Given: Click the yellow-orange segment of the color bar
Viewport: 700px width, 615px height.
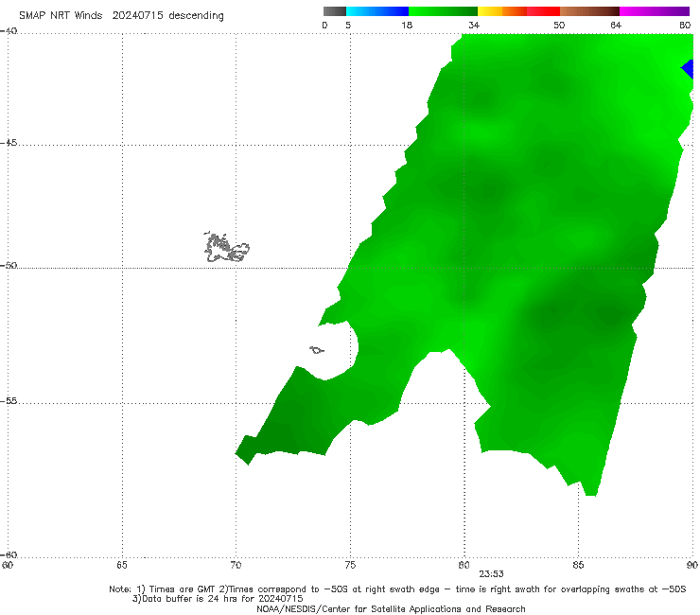Looking at the screenshot, I should (502, 11).
